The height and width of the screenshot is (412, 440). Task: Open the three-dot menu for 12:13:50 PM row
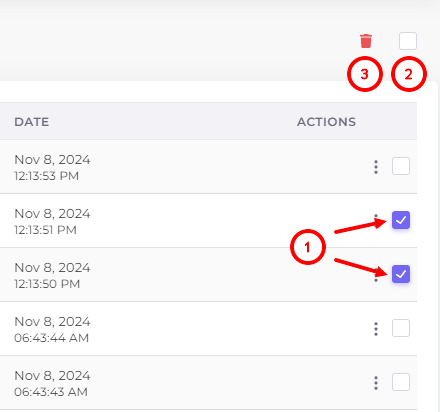pos(376,275)
